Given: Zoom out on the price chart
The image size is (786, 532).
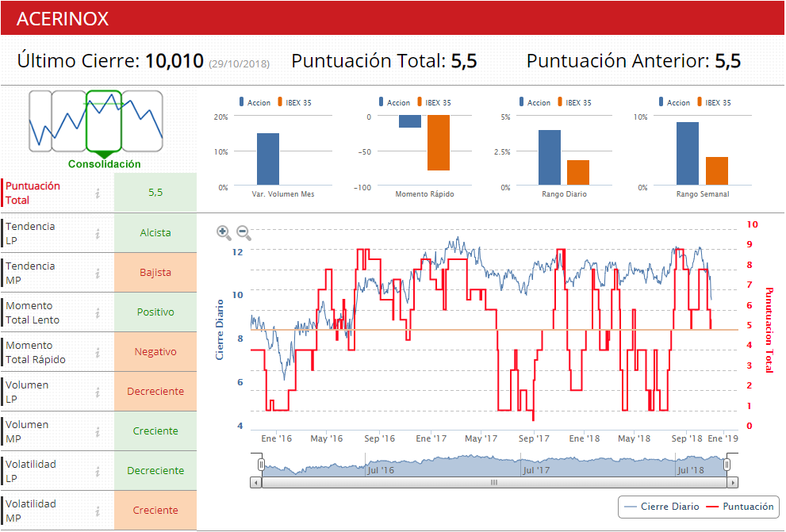Looking at the screenshot, I should 243,232.
